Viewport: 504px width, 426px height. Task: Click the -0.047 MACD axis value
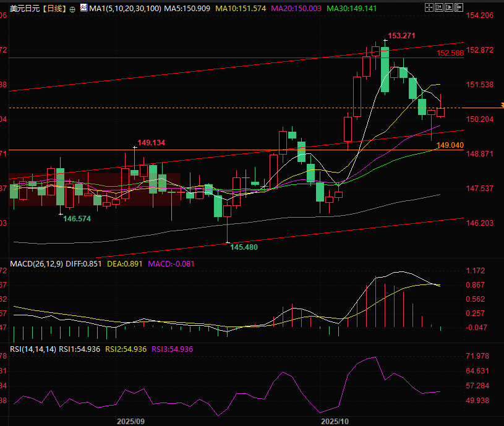tap(476, 328)
